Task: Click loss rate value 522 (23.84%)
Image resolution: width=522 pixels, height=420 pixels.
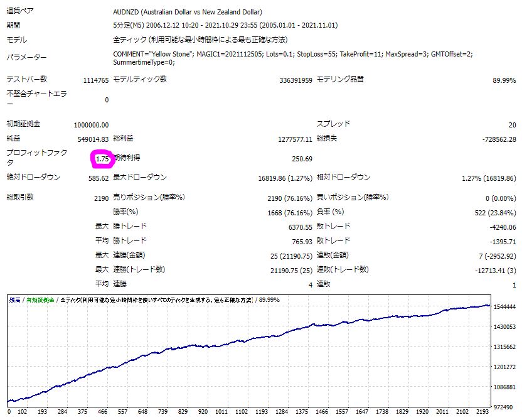Action: coord(496,213)
